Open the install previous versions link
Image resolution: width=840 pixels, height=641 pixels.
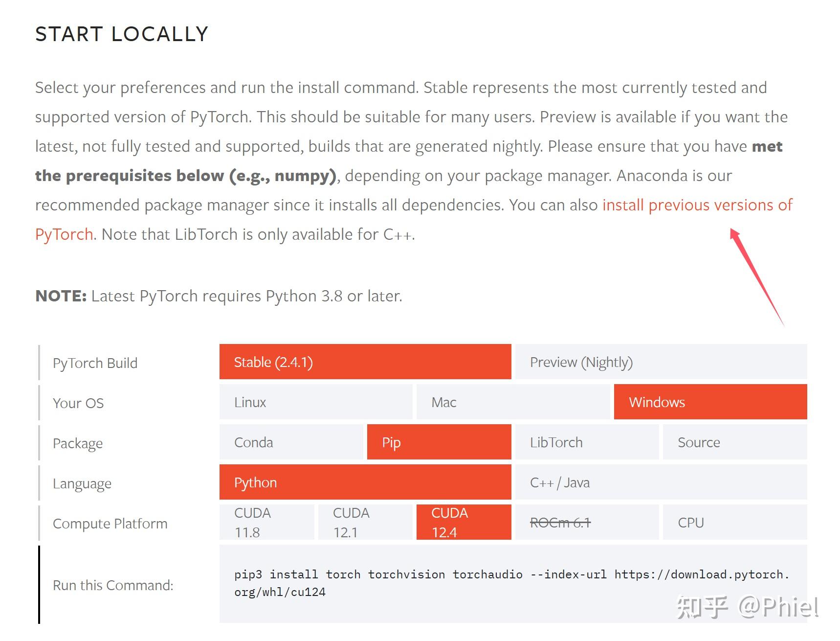point(697,205)
